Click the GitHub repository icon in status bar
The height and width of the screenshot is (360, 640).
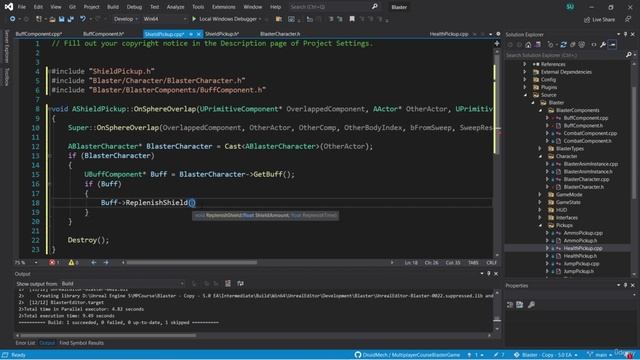click(x=358, y=355)
